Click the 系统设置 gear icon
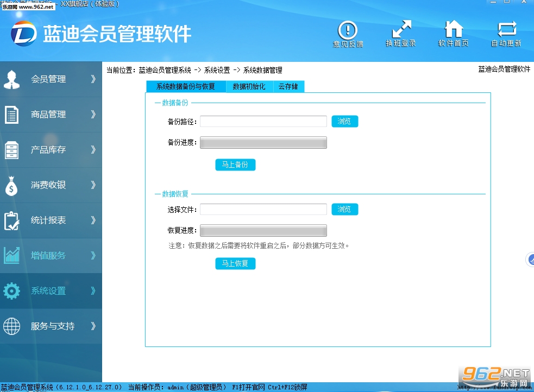The image size is (534, 392). pyautogui.click(x=11, y=291)
